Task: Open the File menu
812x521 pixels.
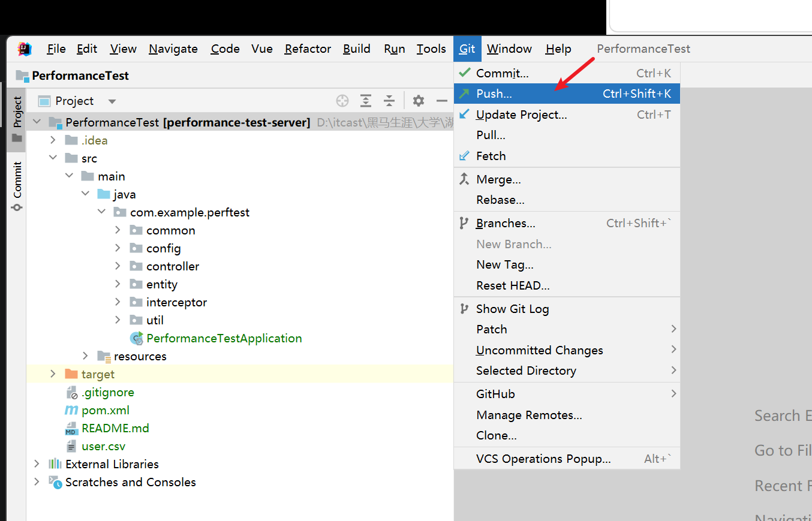Action: [x=56, y=49]
